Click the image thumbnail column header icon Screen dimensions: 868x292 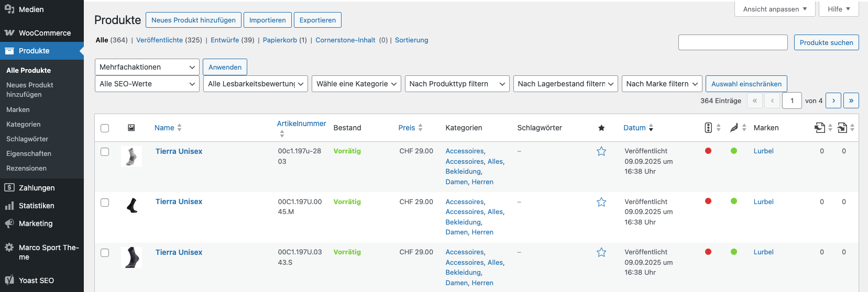point(131,128)
